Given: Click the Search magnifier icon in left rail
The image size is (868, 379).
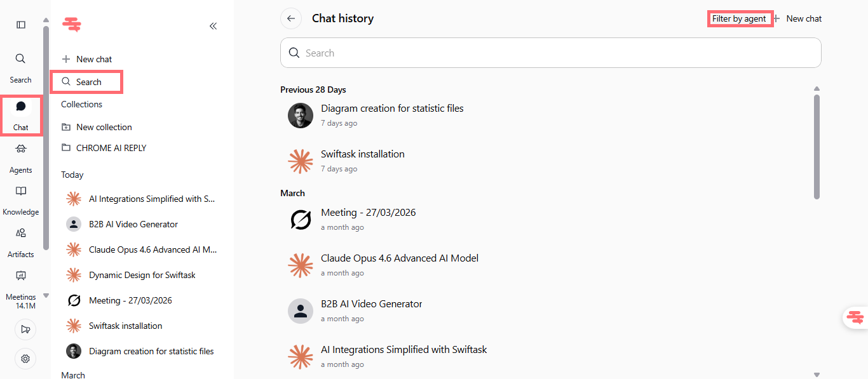Looking at the screenshot, I should coord(20,59).
